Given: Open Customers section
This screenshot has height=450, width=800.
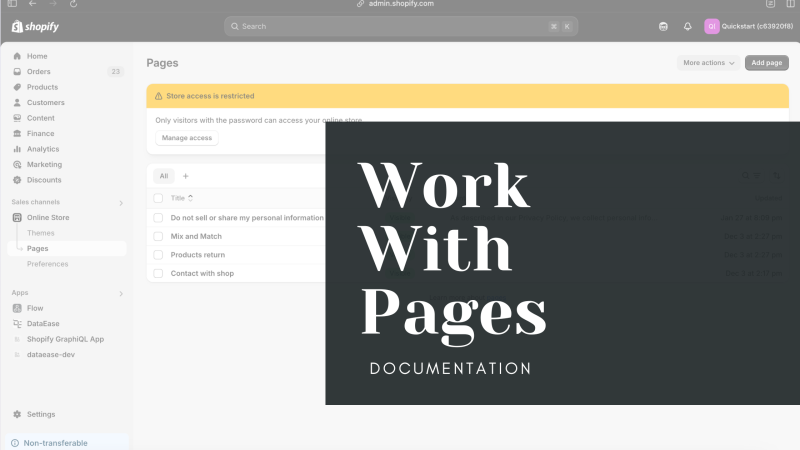Looking at the screenshot, I should (45, 103).
